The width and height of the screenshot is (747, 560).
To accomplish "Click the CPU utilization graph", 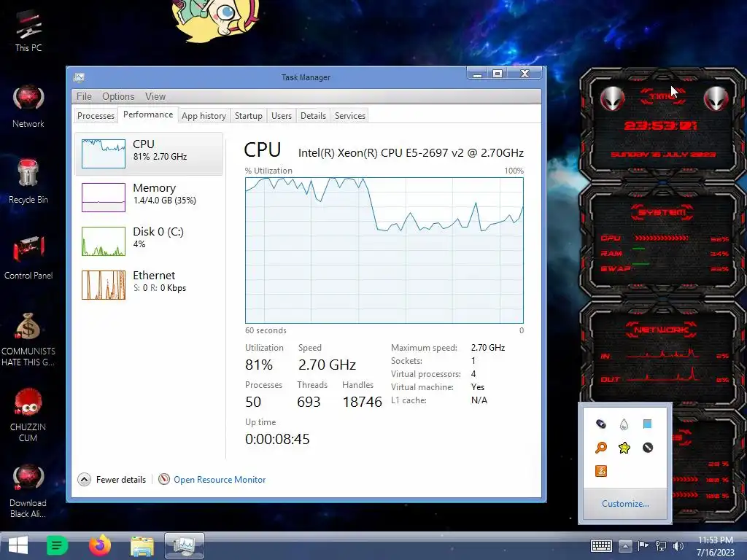I will click(x=384, y=251).
